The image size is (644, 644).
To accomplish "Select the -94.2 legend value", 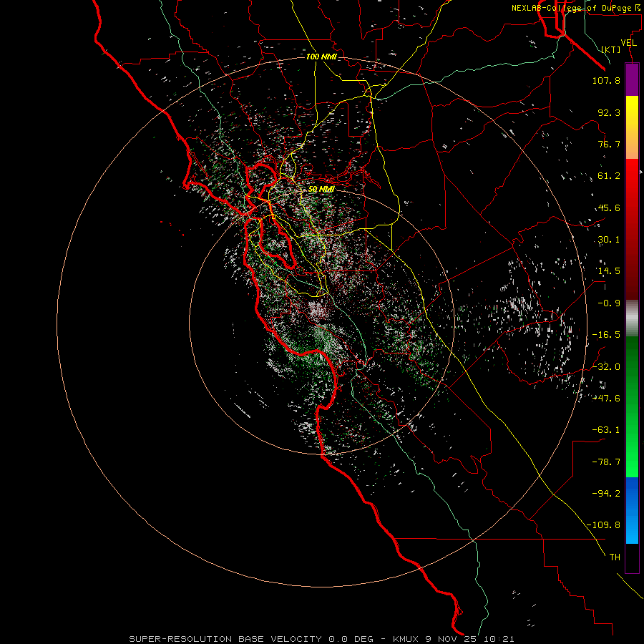I will tap(606, 494).
